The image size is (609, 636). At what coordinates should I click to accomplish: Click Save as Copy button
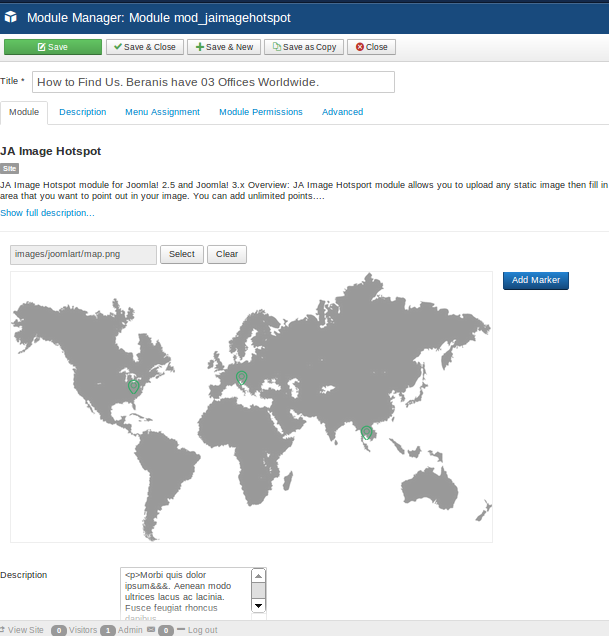click(304, 47)
